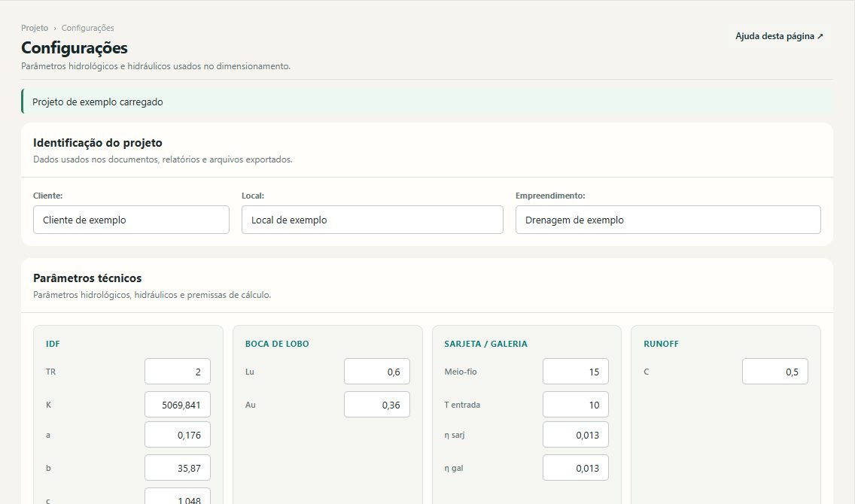Image resolution: width=855 pixels, height=504 pixels.
Task: Click the BOCA DE LOBO group title
Action: click(x=277, y=344)
